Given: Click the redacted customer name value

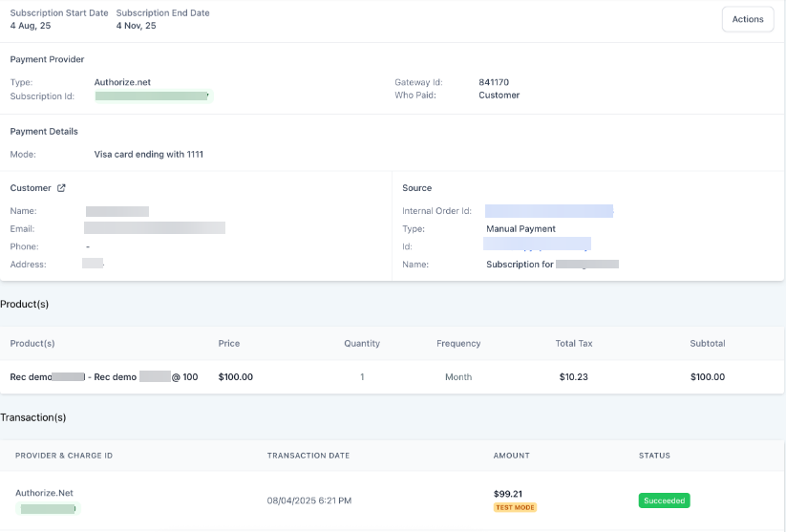Looking at the screenshot, I should (117, 211).
